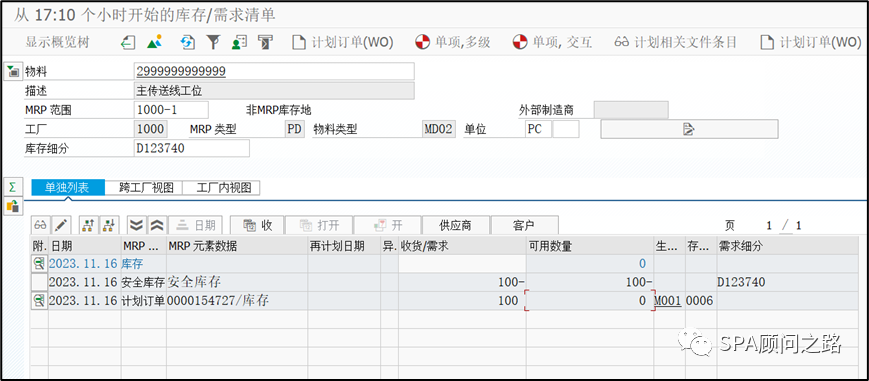
Task: Click the 描述 field 主传送线工位
Action: pyautogui.click(x=274, y=91)
